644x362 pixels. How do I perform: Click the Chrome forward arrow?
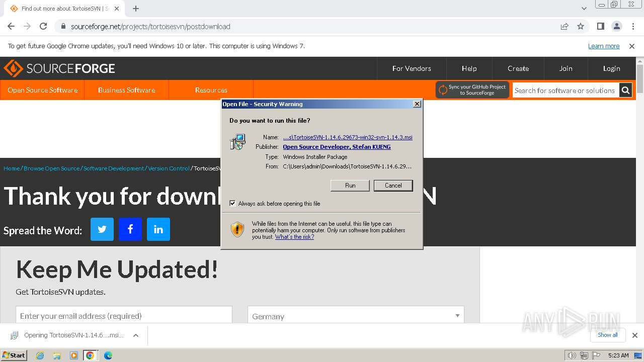27,26
